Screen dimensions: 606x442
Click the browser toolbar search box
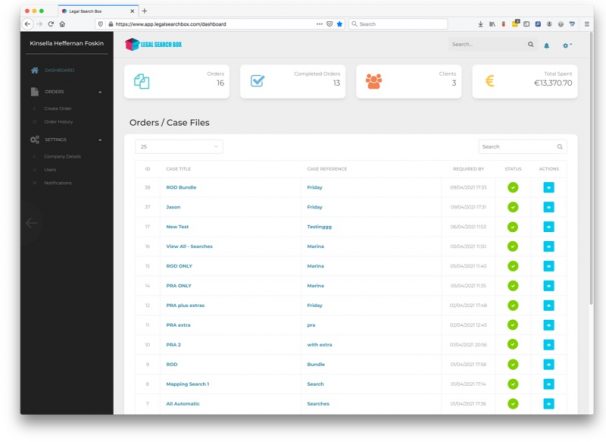[398, 24]
